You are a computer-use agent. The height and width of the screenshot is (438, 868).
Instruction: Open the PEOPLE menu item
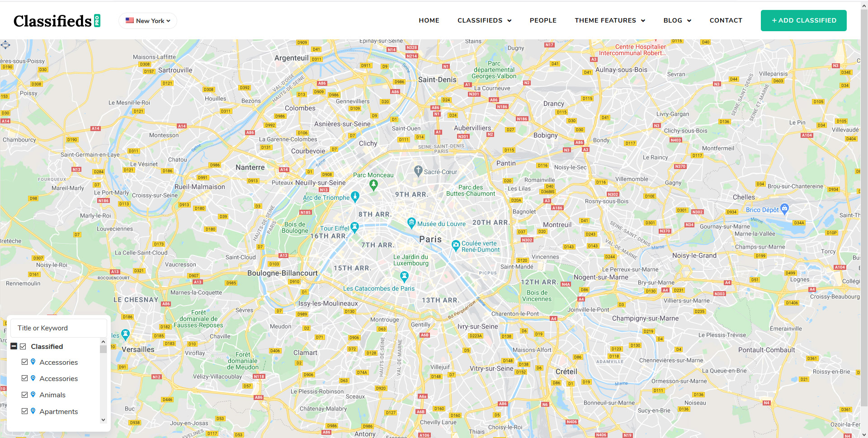pyautogui.click(x=543, y=20)
